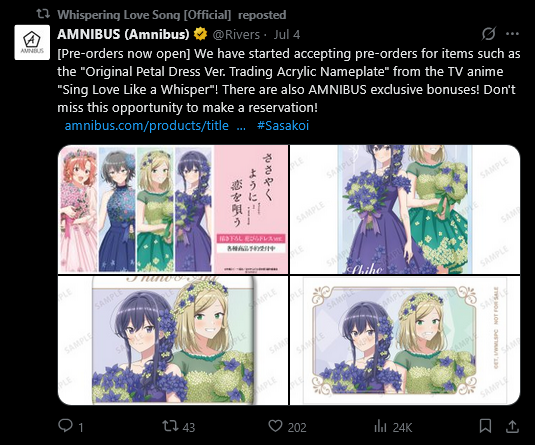The image size is (535, 445).
Task: Like the post with the heart icon
Action: pos(275,426)
